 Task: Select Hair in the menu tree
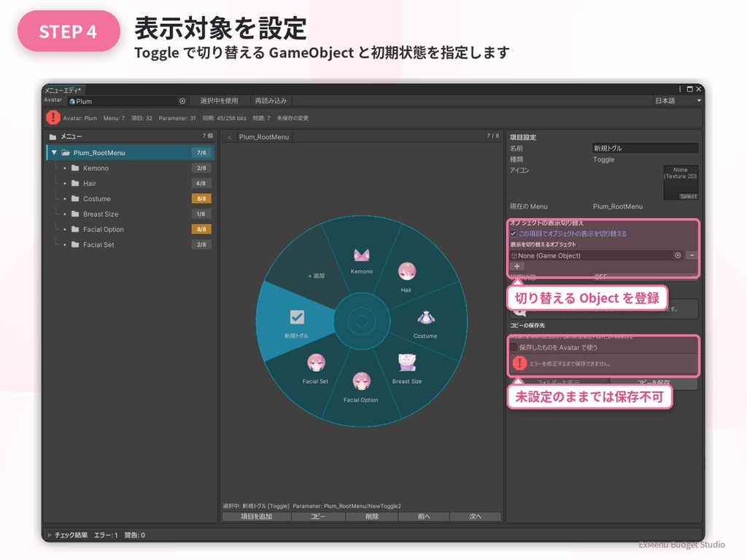point(90,183)
